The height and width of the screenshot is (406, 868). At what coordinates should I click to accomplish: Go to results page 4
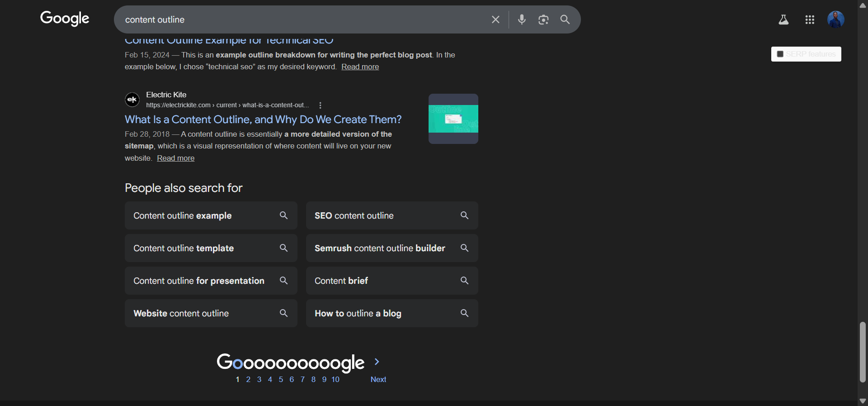click(270, 379)
